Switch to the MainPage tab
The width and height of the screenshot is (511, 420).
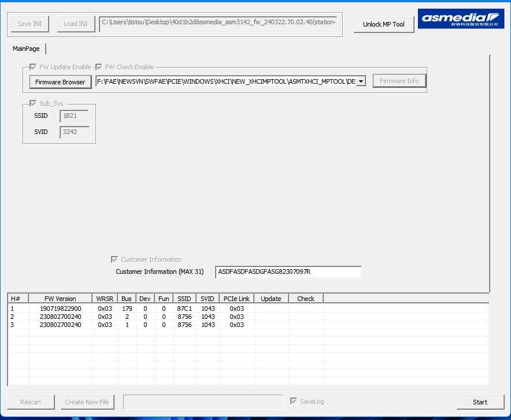pos(26,49)
